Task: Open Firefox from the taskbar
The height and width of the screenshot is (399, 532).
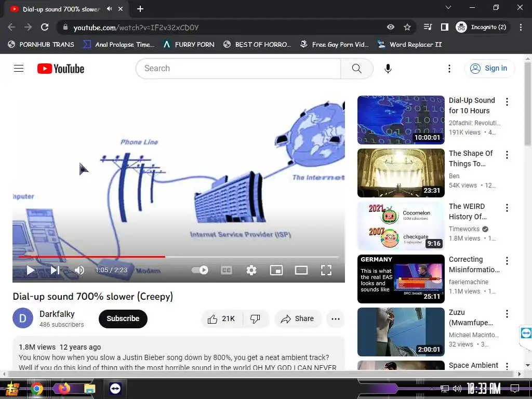Action: click(63, 389)
